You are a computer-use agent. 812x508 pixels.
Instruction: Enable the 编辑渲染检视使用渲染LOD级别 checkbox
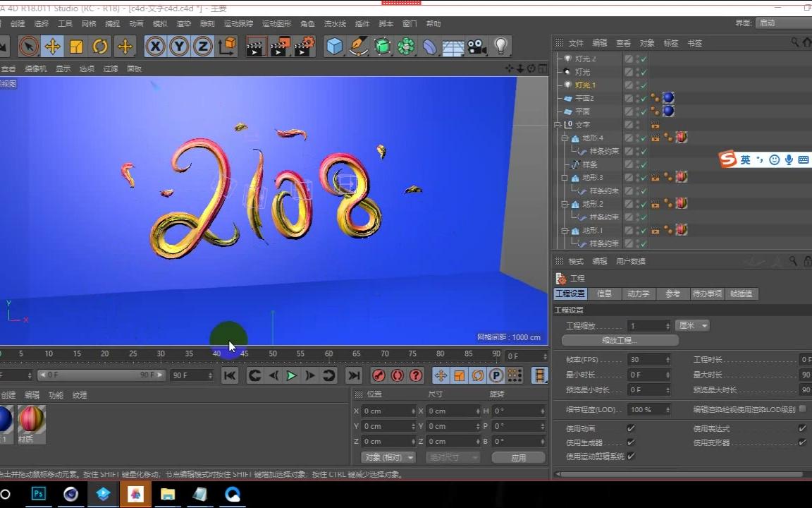click(803, 410)
